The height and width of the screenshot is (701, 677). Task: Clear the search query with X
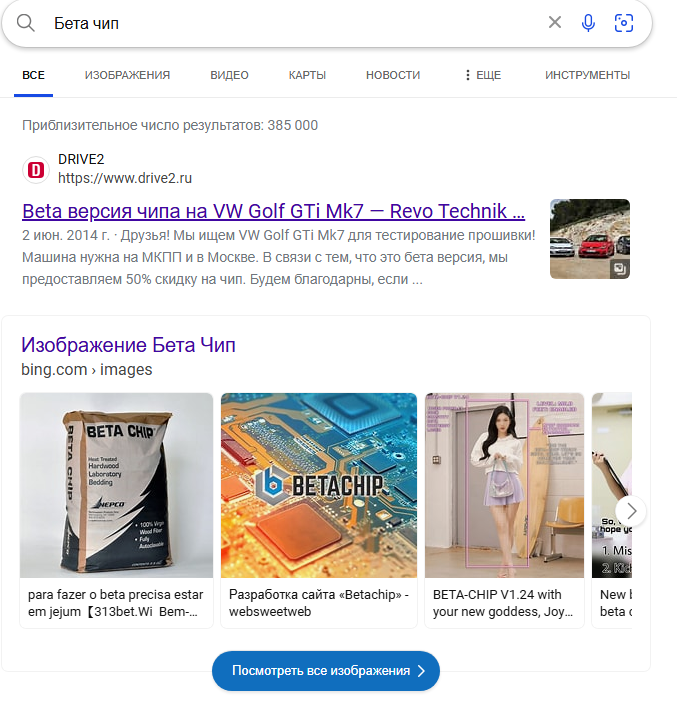[x=554, y=22]
